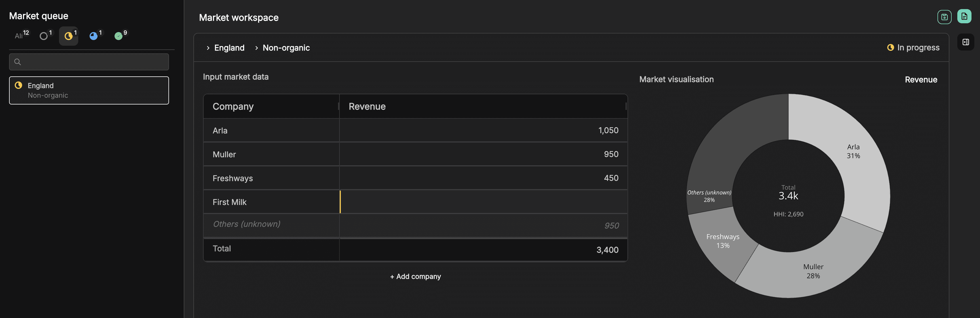Filter queue by yellow in-progress status
The height and width of the screenshot is (318, 980).
click(68, 36)
